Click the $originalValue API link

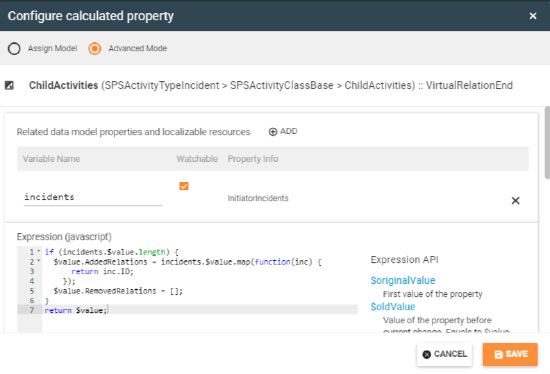click(403, 280)
